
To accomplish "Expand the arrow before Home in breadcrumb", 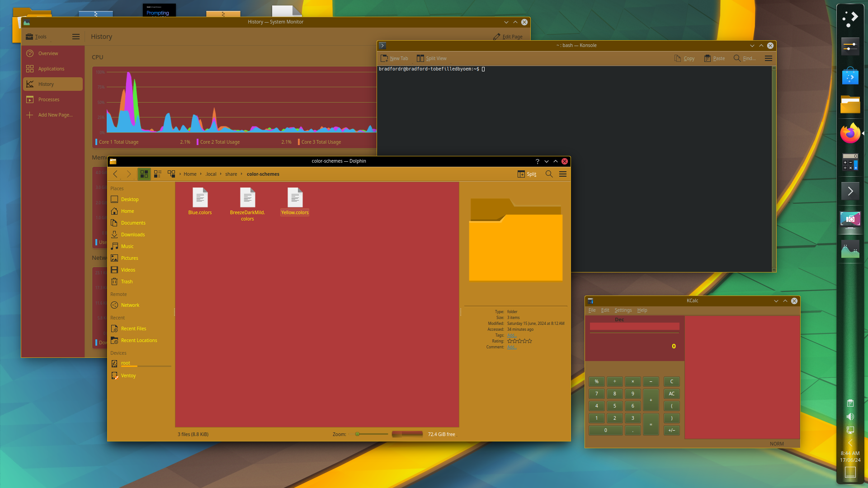I will click(x=180, y=174).
